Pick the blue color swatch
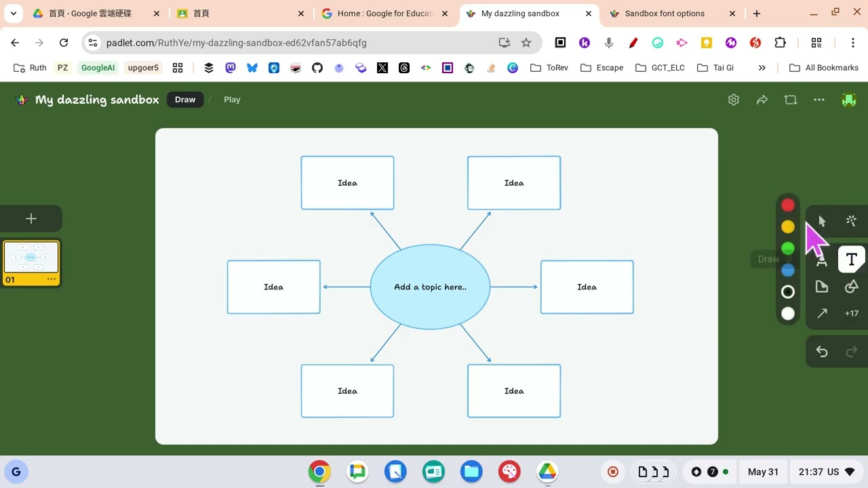The width and height of the screenshot is (868, 488). (x=788, y=270)
